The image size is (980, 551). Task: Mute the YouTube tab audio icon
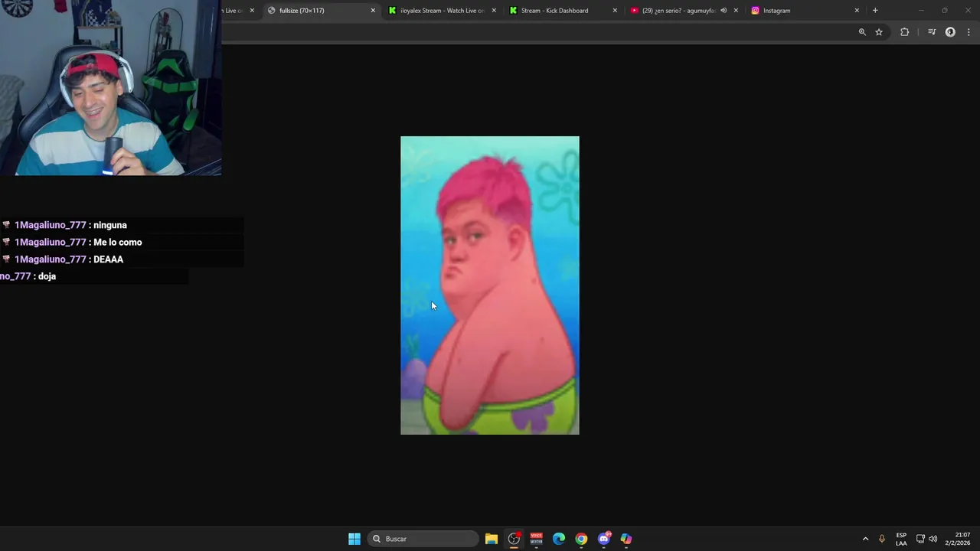click(x=724, y=11)
